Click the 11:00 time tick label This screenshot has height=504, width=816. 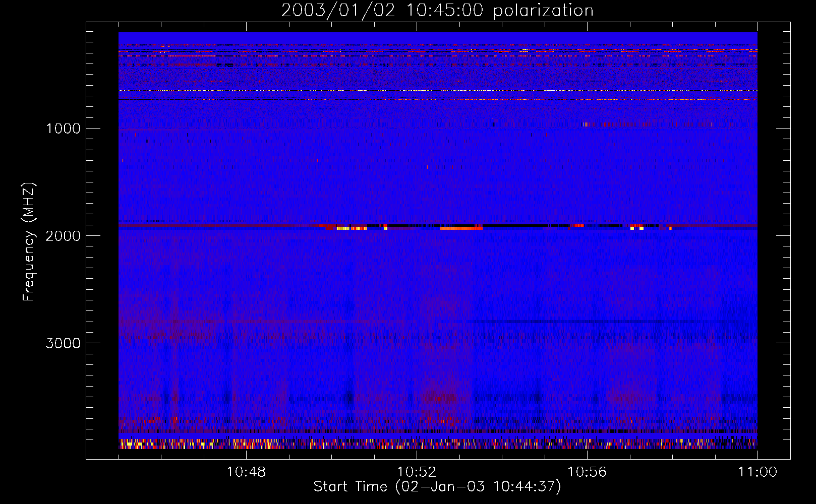point(757,472)
